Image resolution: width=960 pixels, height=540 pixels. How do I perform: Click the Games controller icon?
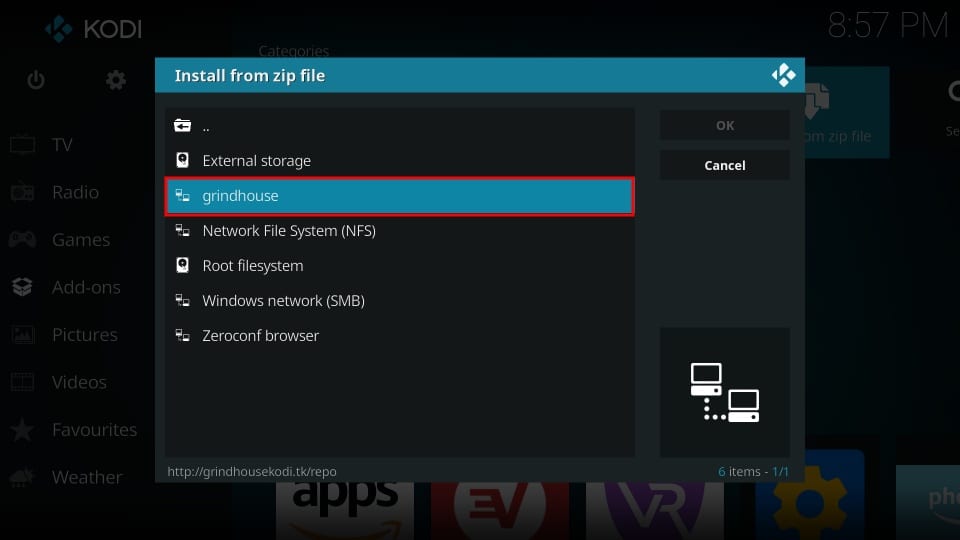(x=23, y=239)
